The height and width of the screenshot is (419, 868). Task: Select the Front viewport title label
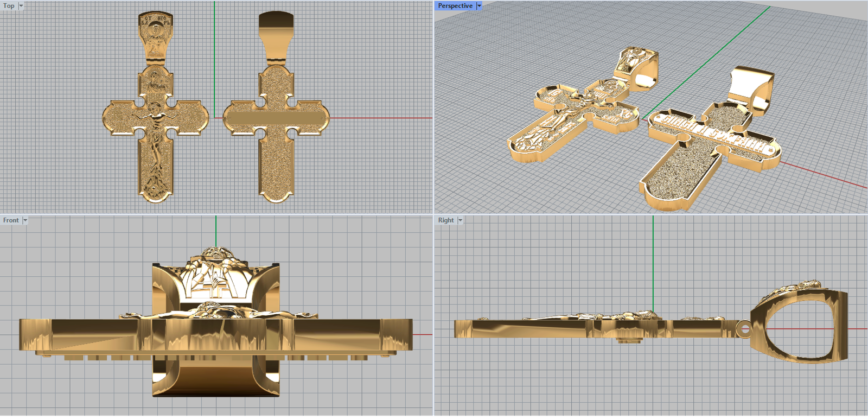pos(11,220)
